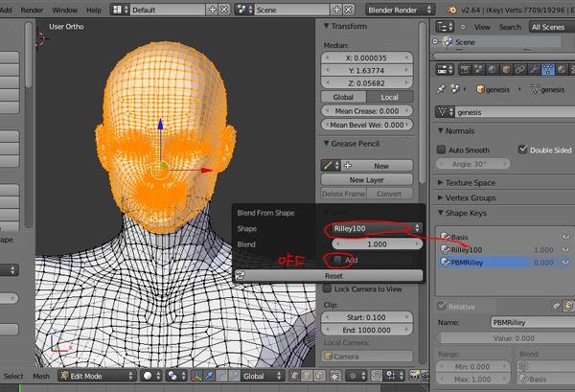Open the Select menu in viewport header

click(x=13, y=376)
